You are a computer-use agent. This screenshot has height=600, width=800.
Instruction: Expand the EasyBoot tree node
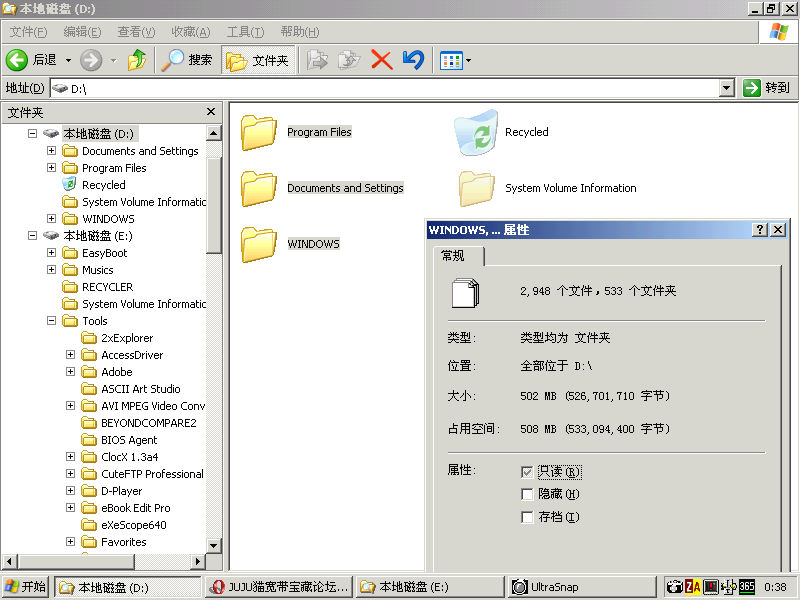(x=52, y=253)
